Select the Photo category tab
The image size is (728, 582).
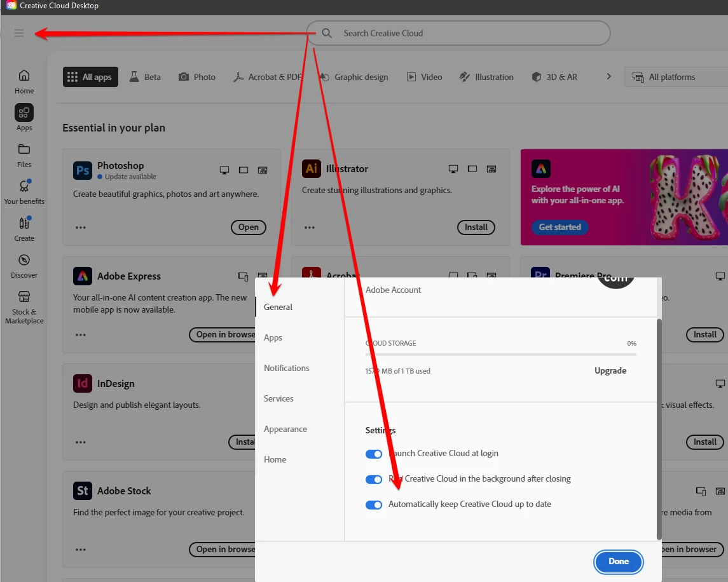tap(197, 77)
